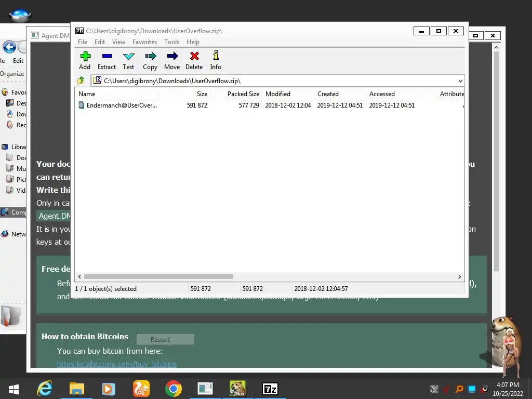Image resolution: width=532 pixels, height=399 pixels.
Task: Sort by Packed Size column
Action: coord(236,94)
